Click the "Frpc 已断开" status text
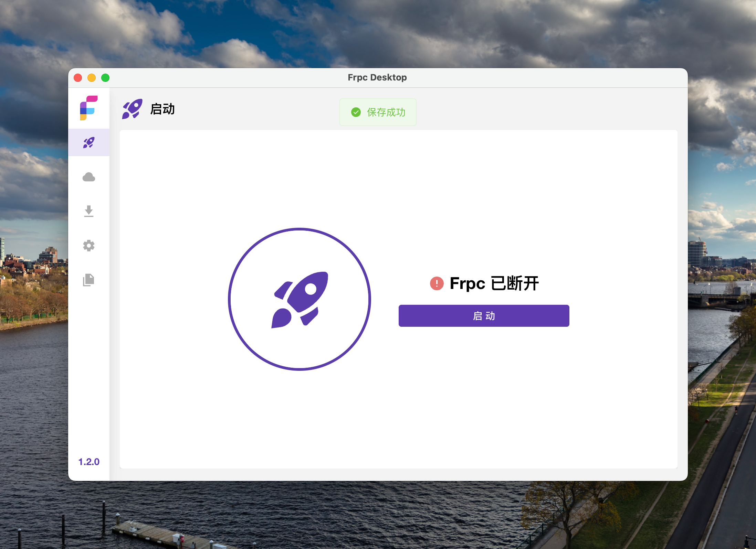This screenshot has height=549, width=756. tap(494, 283)
